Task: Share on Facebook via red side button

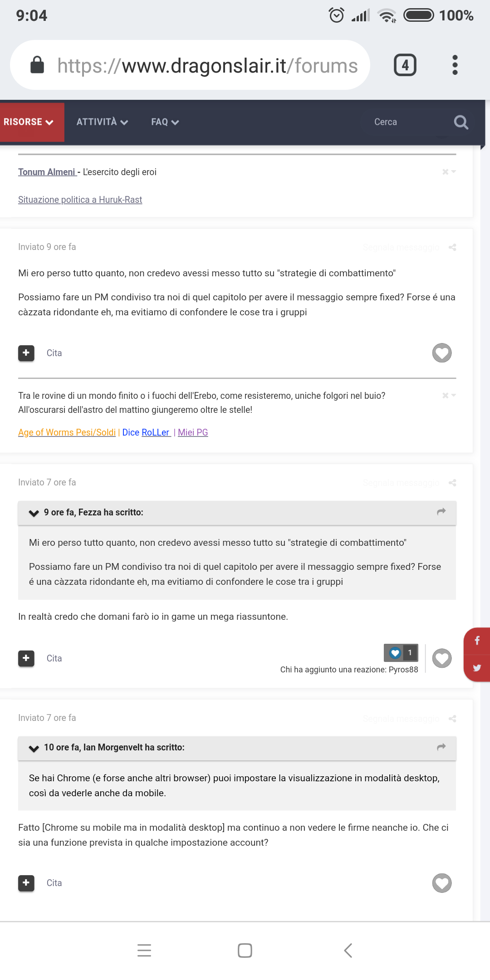Action: coord(477,641)
